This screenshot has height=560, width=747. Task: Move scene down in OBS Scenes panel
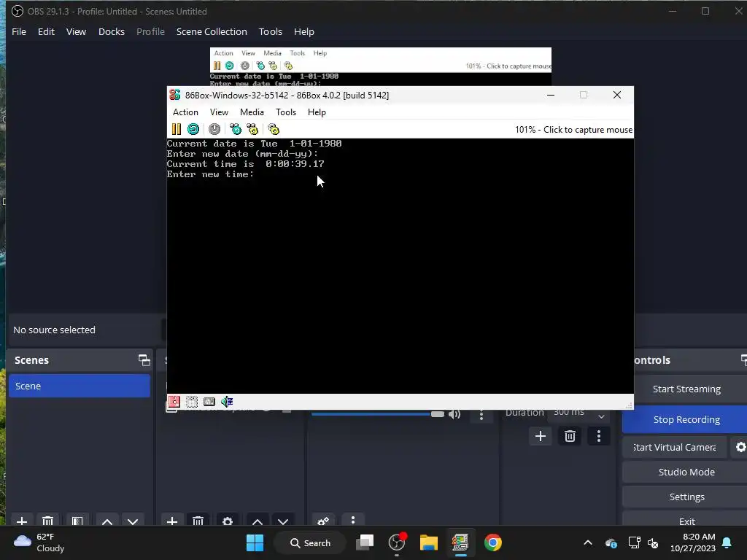click(x=133, y=521)
